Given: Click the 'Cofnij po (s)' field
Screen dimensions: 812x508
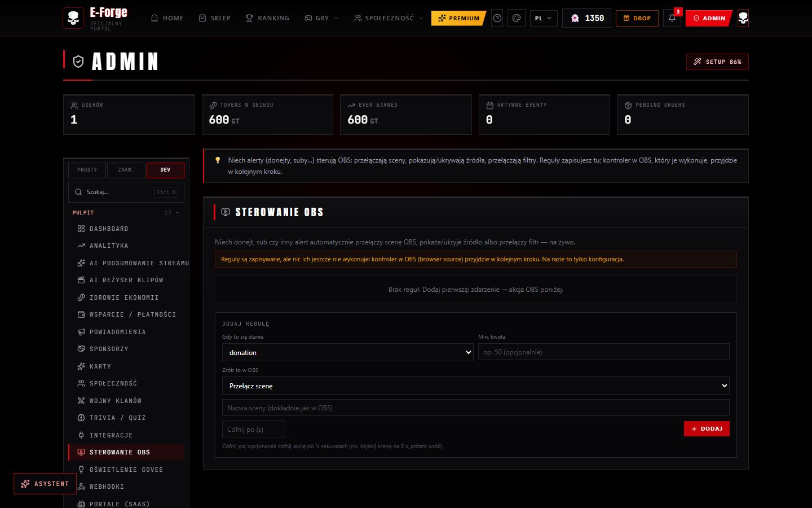Looking at the screenshot, I should coord(254,429).
